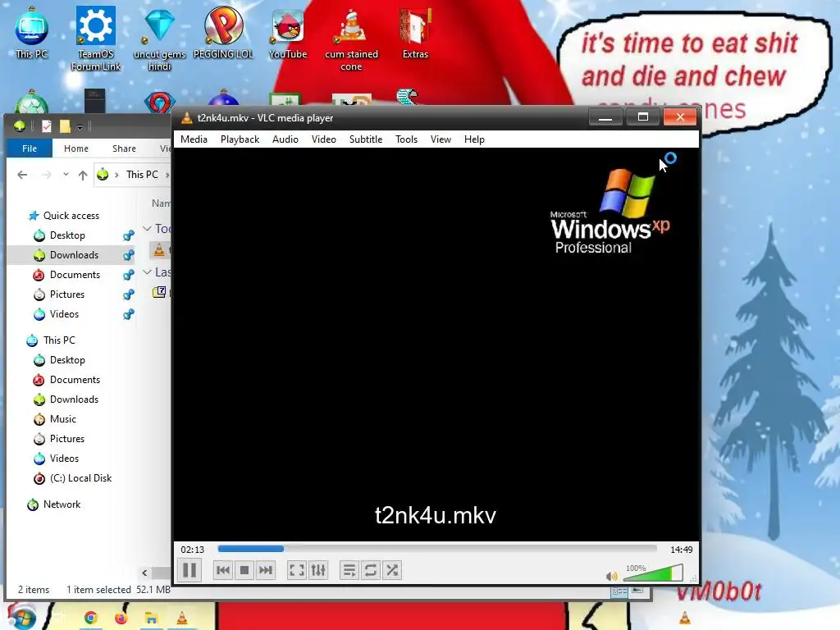Mute audio with VLC speaker icon
The width and height of the screenshot is (840, 630).
click(611, 577)
